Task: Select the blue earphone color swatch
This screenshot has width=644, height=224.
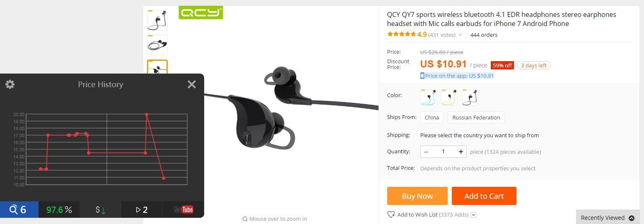Action: click(x=428, y=98)
